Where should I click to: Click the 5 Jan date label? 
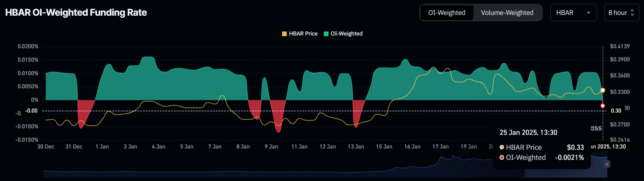pos(187,147)
